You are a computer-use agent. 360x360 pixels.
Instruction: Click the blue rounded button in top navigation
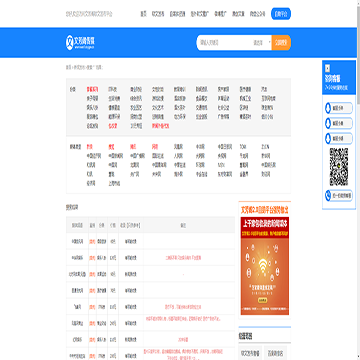(281, 14)
